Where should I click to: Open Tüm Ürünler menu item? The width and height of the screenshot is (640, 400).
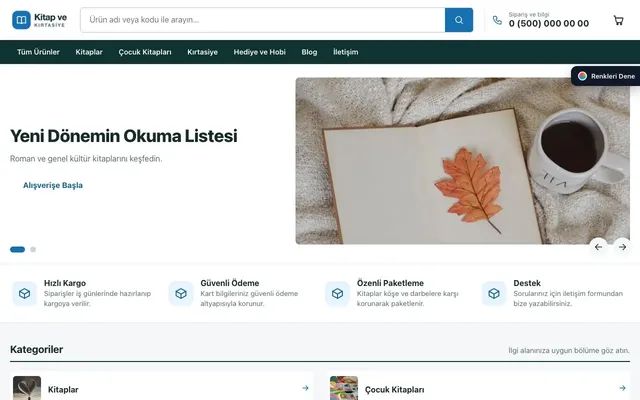point(38,52)
